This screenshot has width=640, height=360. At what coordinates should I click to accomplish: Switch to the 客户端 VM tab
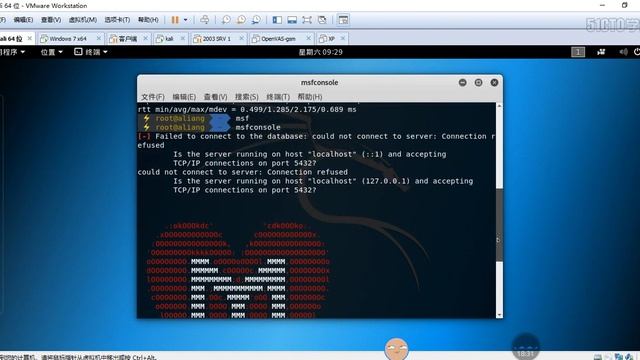[127, 39]
